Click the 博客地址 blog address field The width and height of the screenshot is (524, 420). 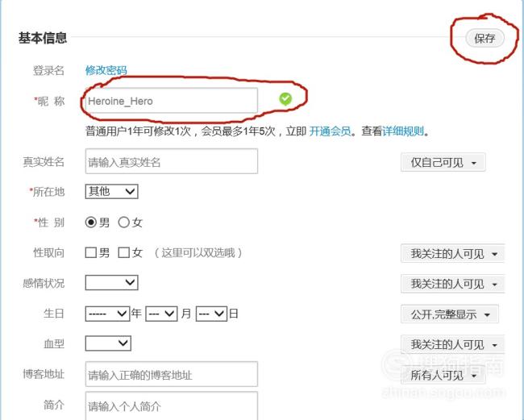pos(172,374)
